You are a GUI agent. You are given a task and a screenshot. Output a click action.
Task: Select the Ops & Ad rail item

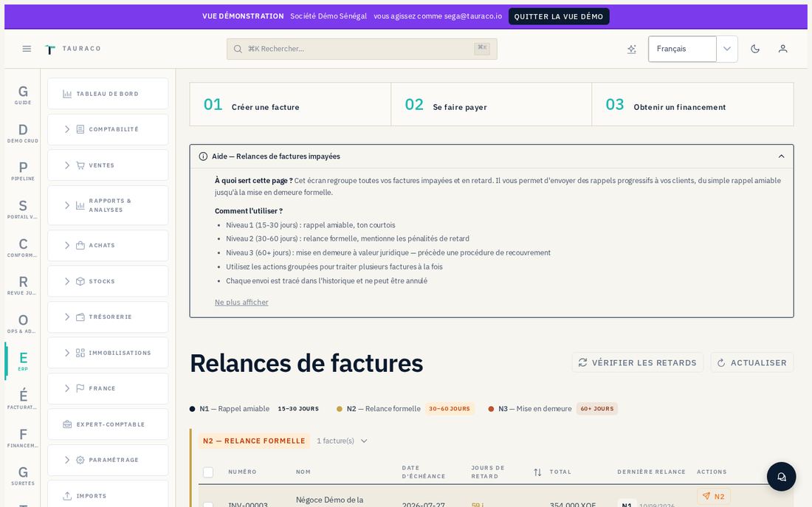pyautogui.click(x=23, y=324)
